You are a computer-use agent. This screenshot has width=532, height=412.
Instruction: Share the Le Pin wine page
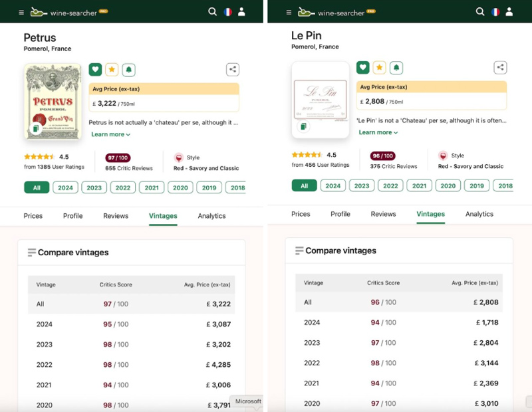pos(501,68)
